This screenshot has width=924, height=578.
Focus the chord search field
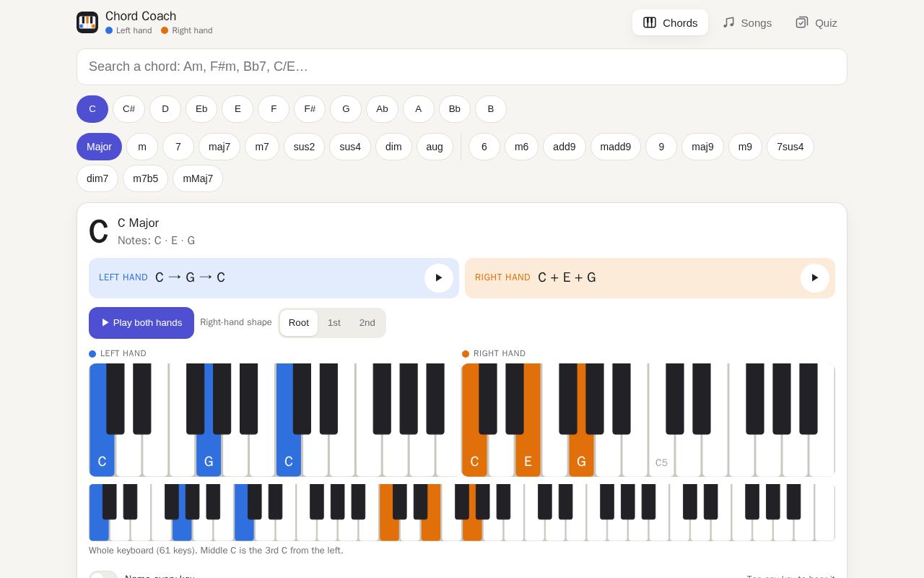(x=462, y=66)
